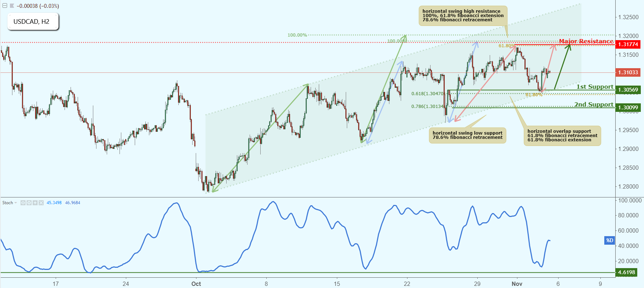Select the green 1.30099 price label
This screenshot has width=644, height=288.
pos(628,108)
